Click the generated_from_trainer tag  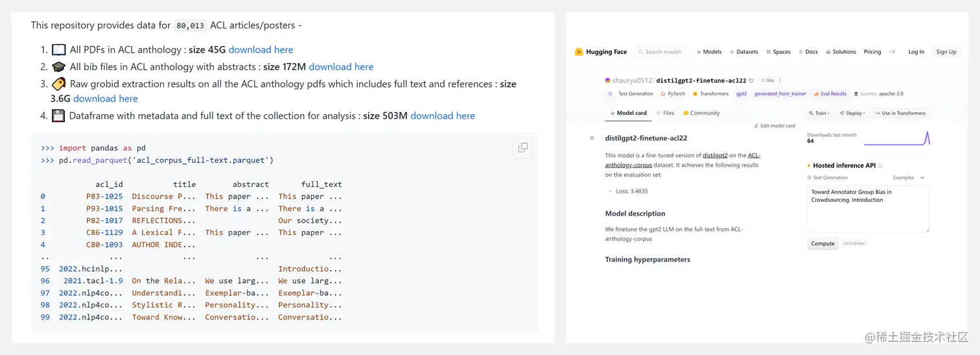(780, 94)
